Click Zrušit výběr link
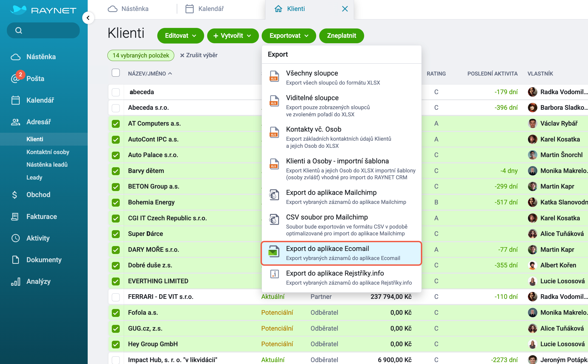 (x=199, y=55)
